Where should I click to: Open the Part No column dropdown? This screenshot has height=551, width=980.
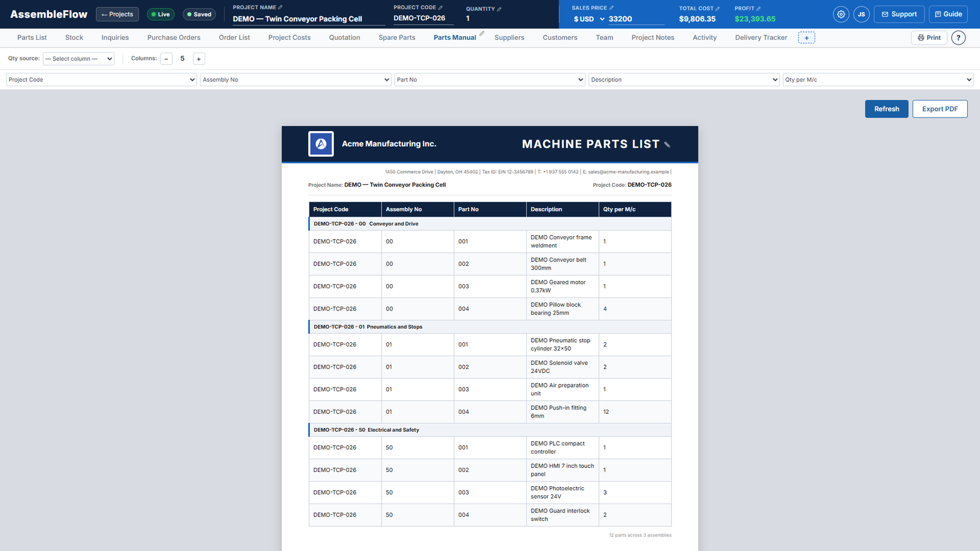(489, 80)
